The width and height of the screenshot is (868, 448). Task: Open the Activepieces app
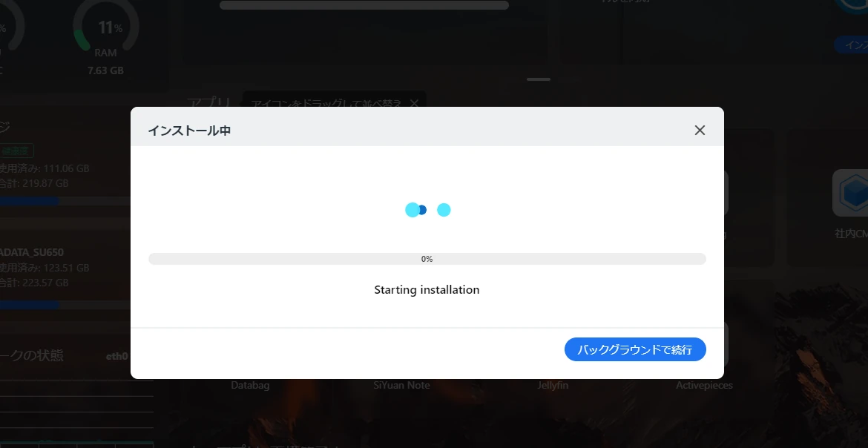click(x=704, y=385)
